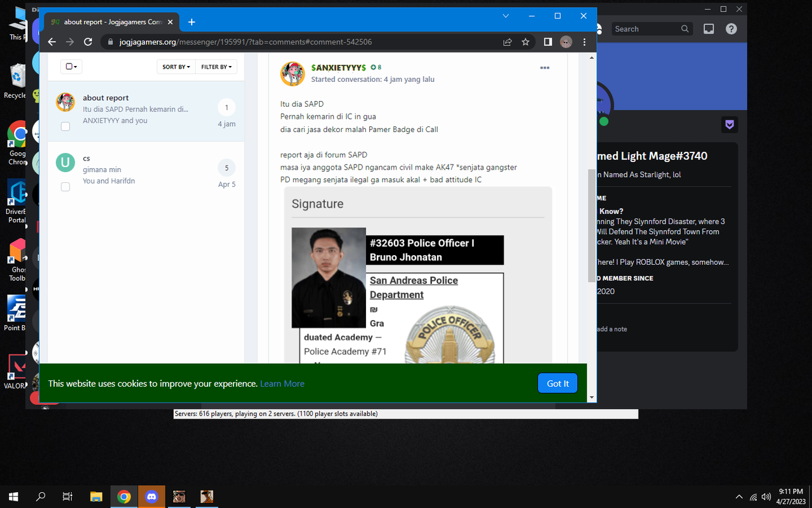Viewport: 812px width, 508px height.
Task: Reload the jogjagamers page
Action: [88, 42]
